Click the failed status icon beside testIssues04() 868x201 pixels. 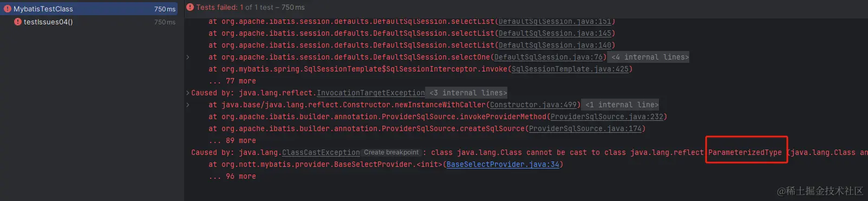[x=18, y=22]
